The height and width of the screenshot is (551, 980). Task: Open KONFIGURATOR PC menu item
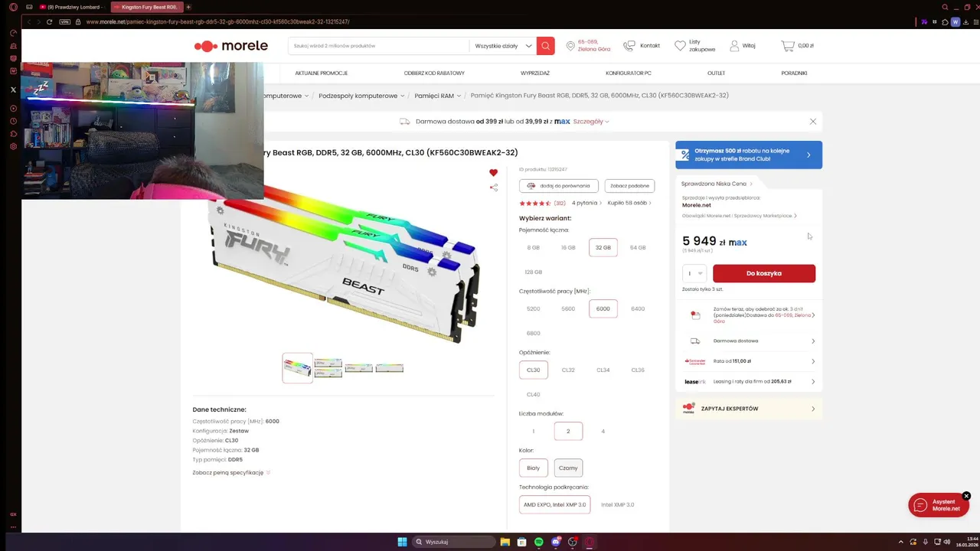point(629,73)
